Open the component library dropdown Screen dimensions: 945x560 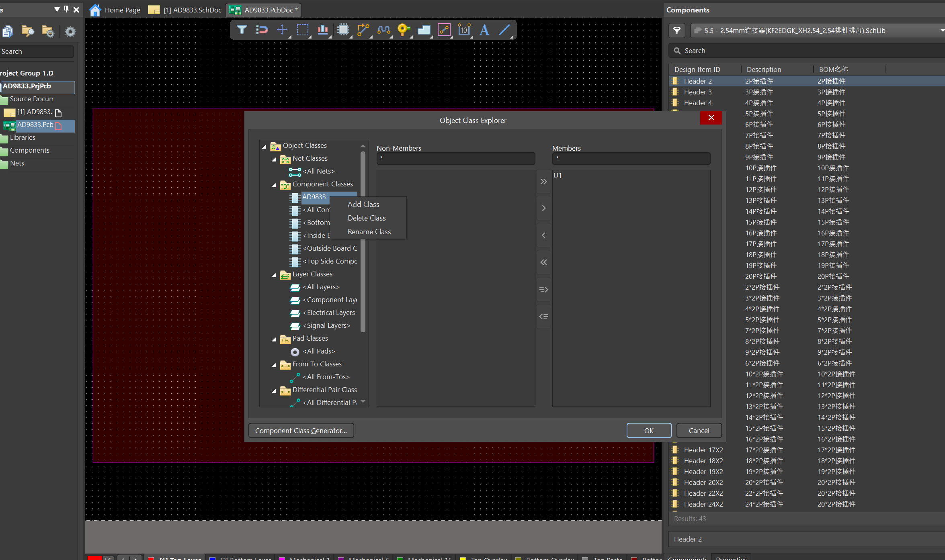[942, 31]
